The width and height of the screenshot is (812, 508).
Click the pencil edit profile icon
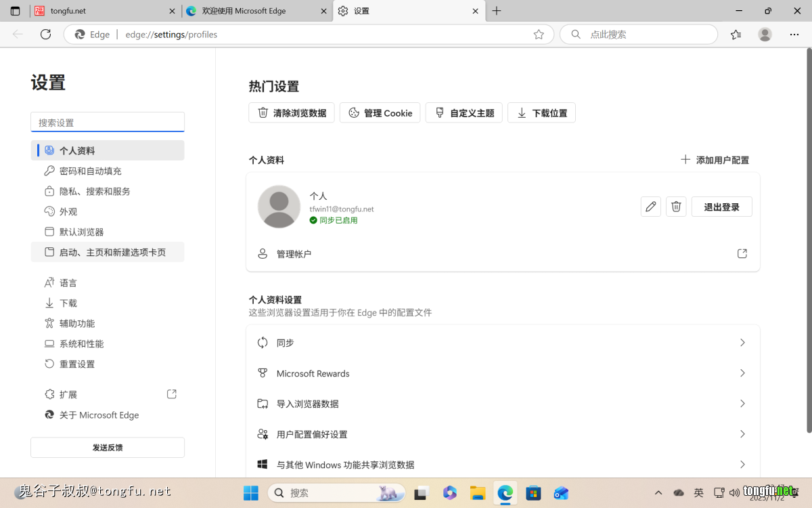(x=650, y=207)
